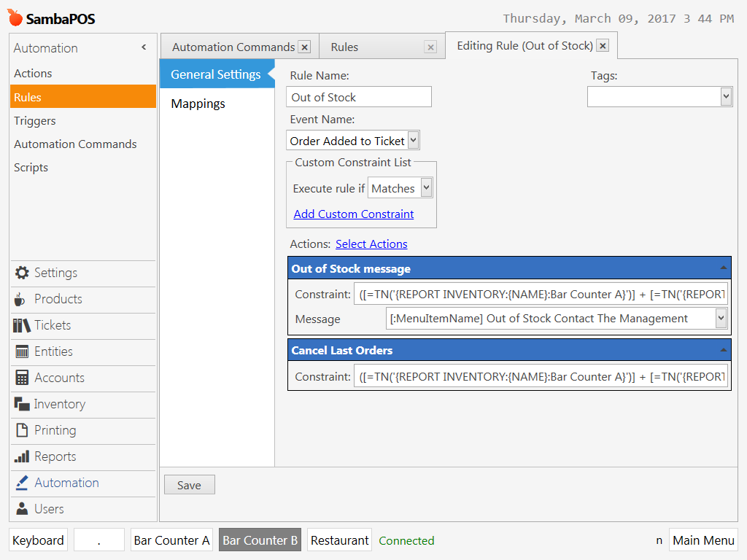
Task: Open Reports via the bar chart icon
Action: tap(22, 456)
